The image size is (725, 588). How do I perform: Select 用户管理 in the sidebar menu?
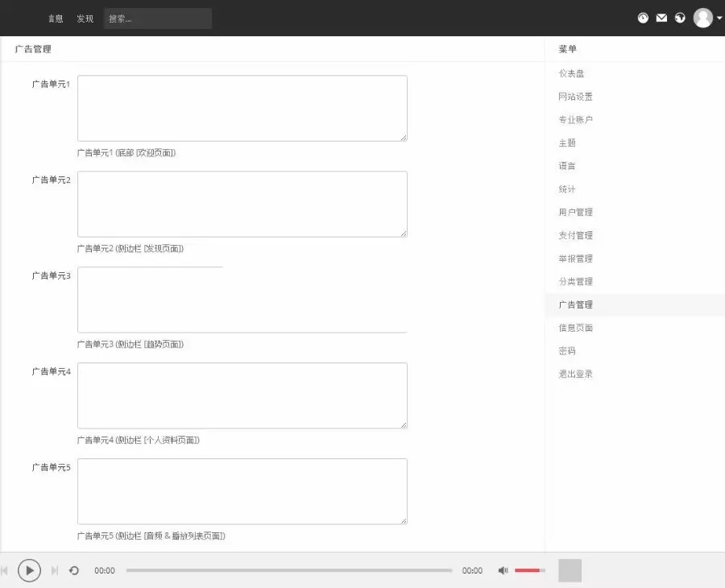coord(575,212)
